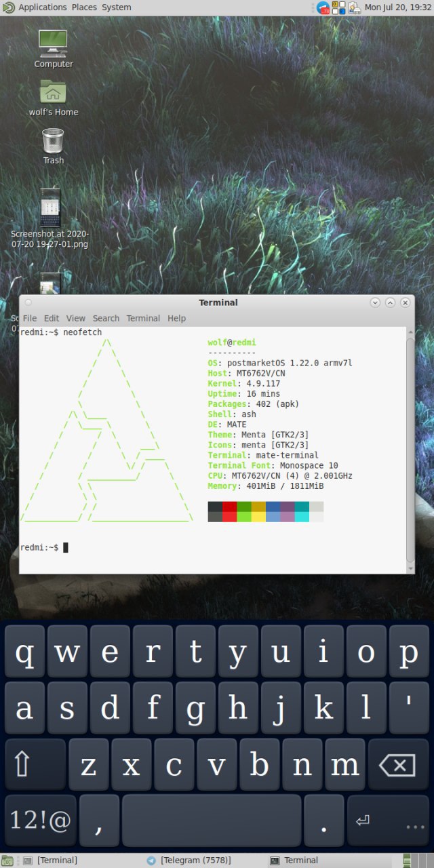Screen dimensions: 434x868
Task: Select the Screenshot at 2020-07-20 19-27-01.png file
Action: [50, 218]
